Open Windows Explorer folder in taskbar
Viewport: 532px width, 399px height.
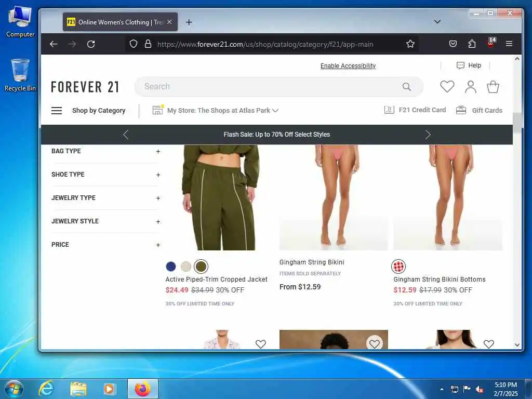(x=78, y=389)
